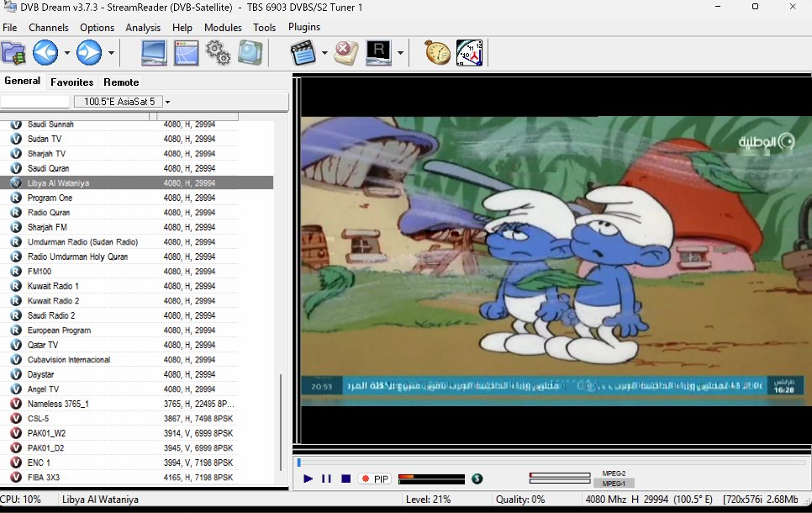Click the red X drive icon
The height and width of the screenshot is (513, 812).
(346, 52)
